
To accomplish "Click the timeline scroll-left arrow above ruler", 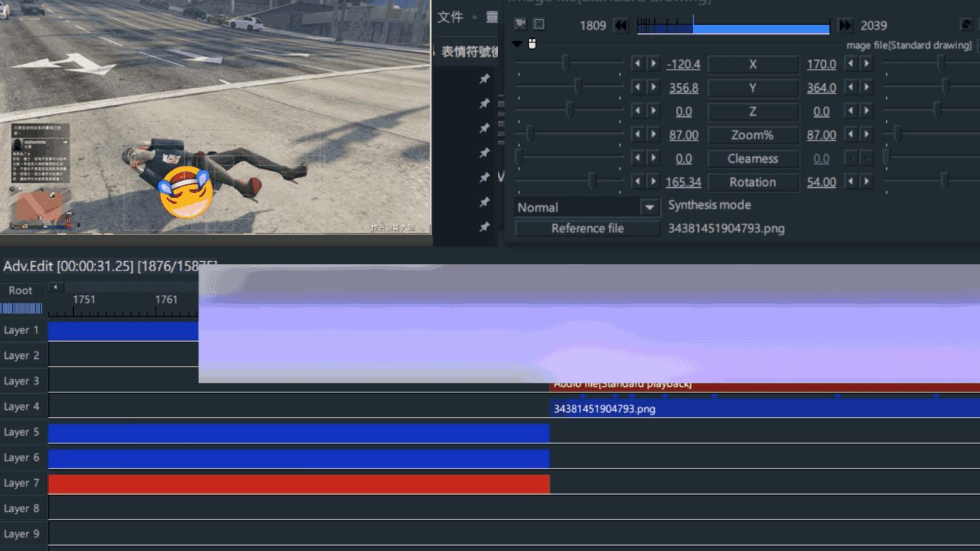I will tap(56, 287).
